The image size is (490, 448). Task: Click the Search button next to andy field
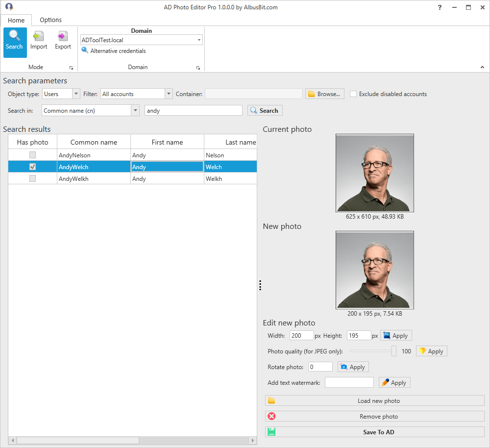click(265, 110)
